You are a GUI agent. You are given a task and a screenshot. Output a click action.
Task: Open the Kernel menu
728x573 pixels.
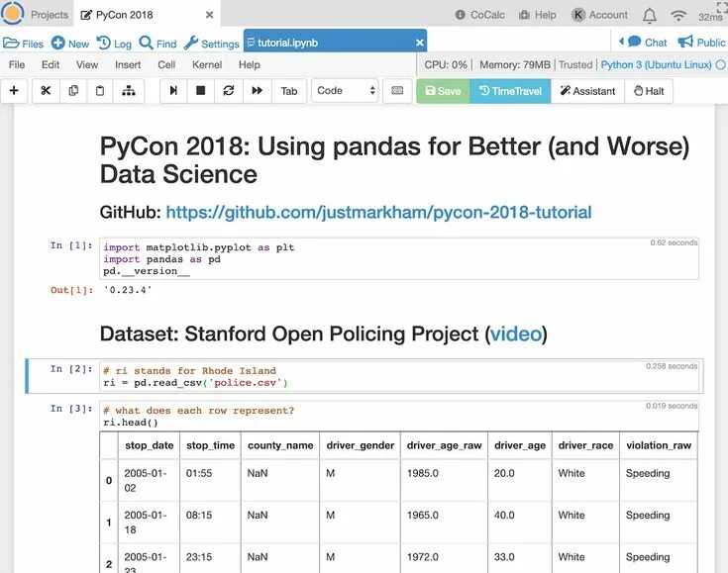[x=207, y=64]
